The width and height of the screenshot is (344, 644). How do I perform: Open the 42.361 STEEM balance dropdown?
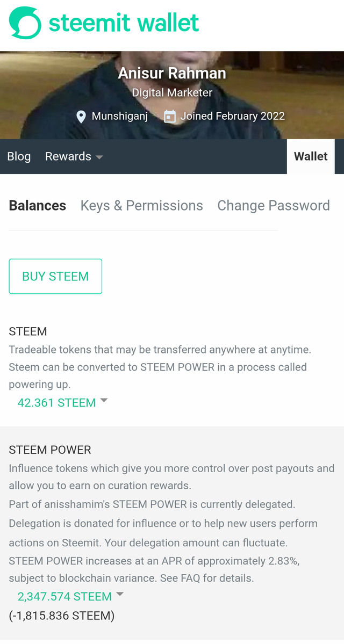(56, 403)
